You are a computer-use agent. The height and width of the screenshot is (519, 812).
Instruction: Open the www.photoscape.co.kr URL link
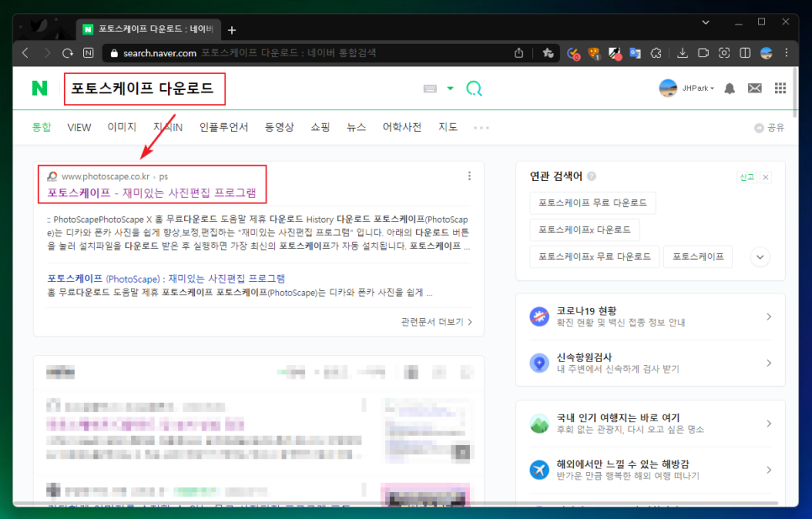106,177
